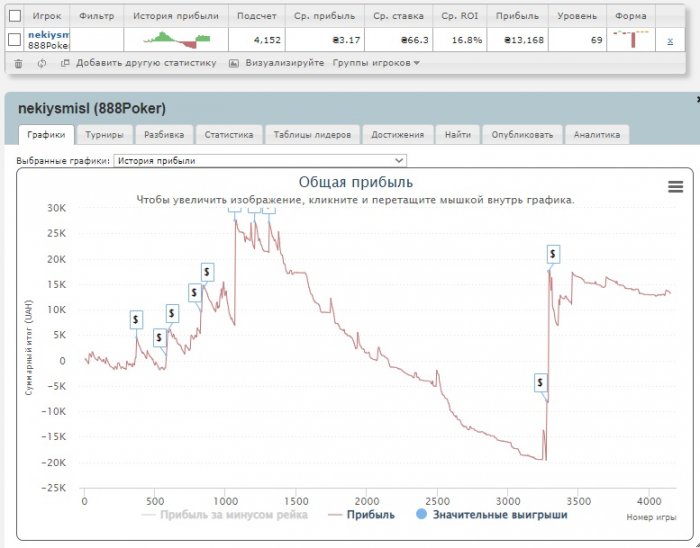Sort by Ср. ROI column
700x548 pixels.
coord(459,16)
